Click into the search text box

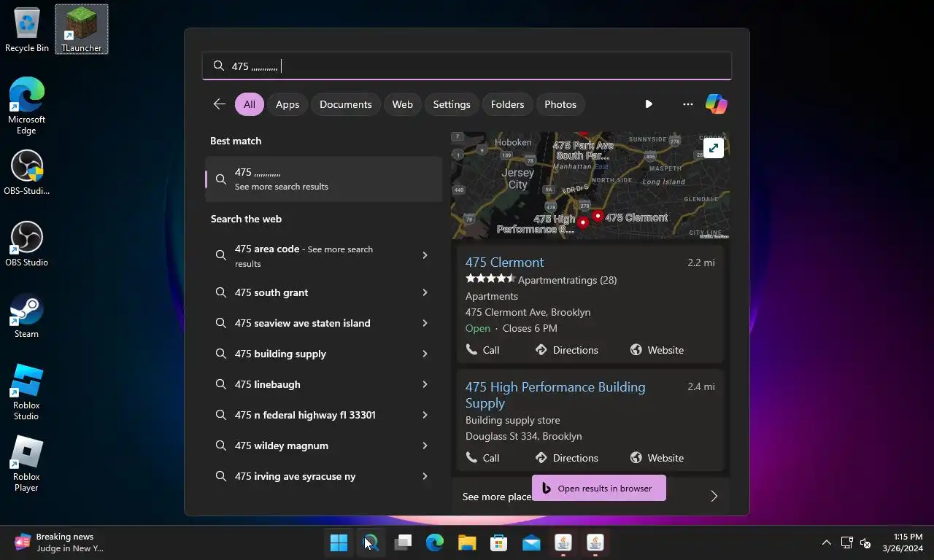point(467,66)
